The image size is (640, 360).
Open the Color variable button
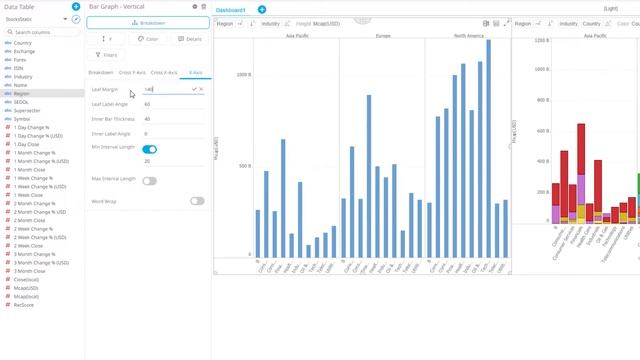148,39
